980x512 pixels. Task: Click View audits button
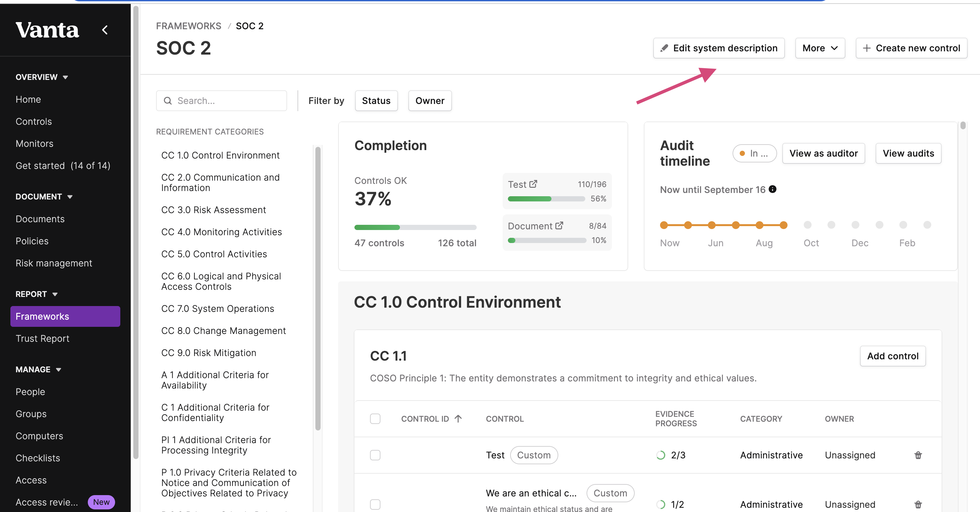click(908, 153)
